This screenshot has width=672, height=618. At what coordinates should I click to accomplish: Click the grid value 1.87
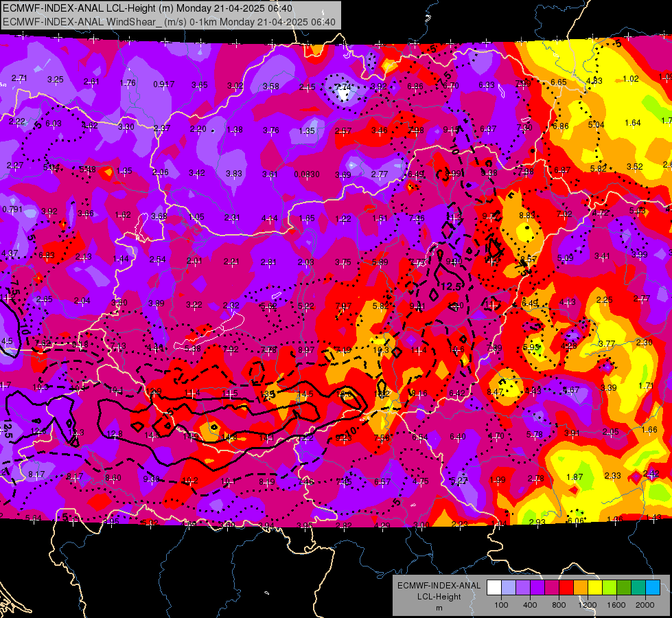(x=575, y=477)
